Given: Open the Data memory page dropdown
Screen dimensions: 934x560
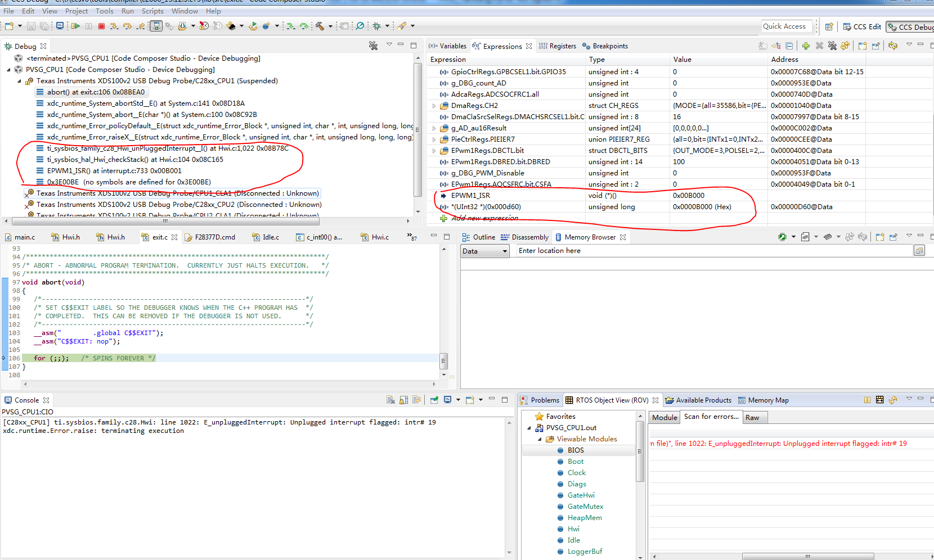Looking at the screenshot, I should [485, 251].
